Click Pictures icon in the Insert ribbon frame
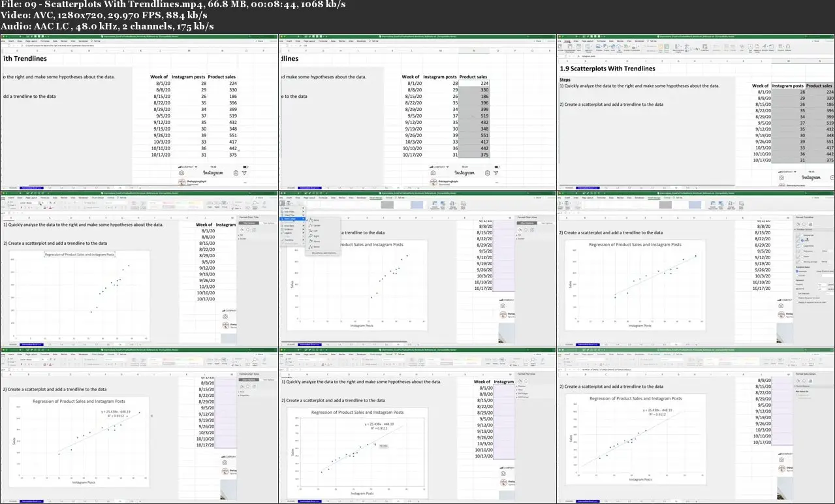The width and height of the screenshot is (835, 504). coord(599,47)
